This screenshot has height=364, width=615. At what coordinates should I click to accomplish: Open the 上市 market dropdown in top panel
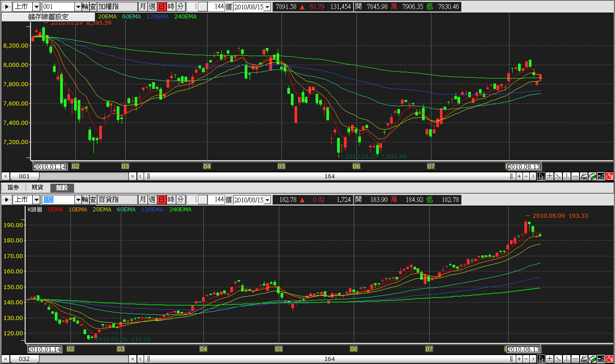pyautogui.click(x=36, y=7)
